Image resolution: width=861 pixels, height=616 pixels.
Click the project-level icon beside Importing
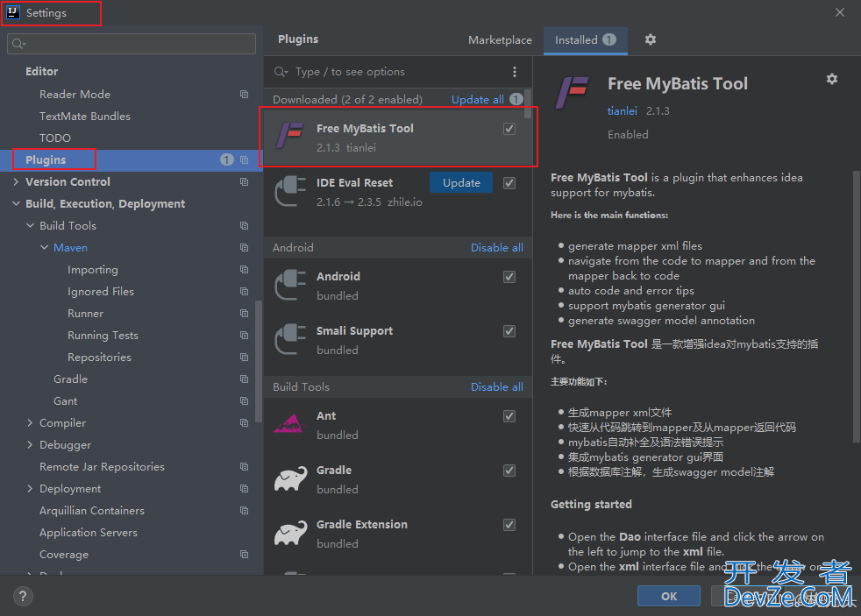point(244,270)
